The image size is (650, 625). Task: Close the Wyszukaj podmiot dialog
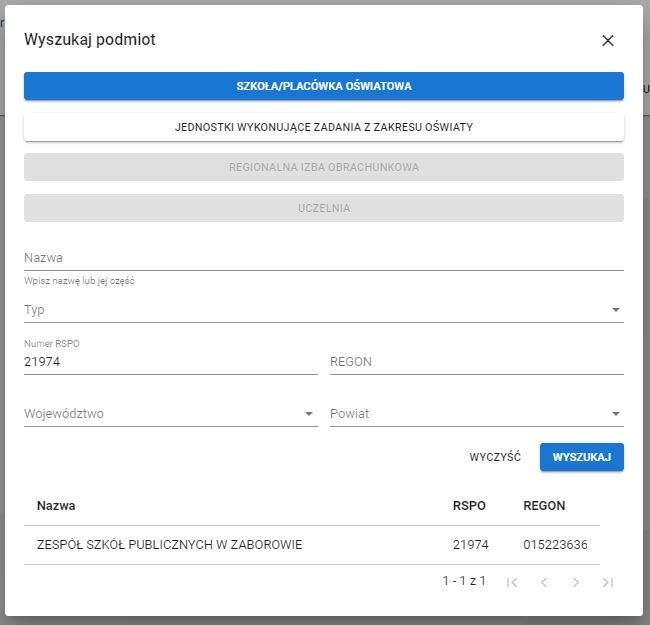point(607,41)
